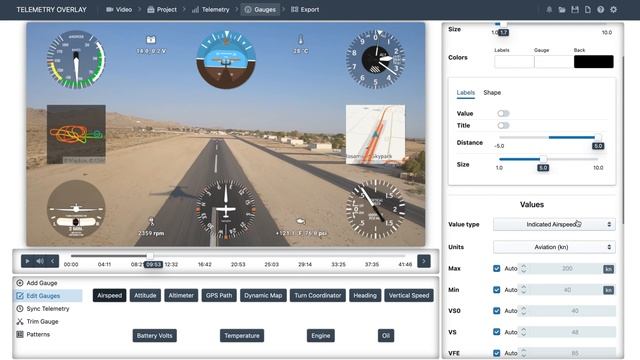The width and height of the screenshot is (640, 360).
Task: Click the Add Gauge plus icon
Action: [20, 282]
